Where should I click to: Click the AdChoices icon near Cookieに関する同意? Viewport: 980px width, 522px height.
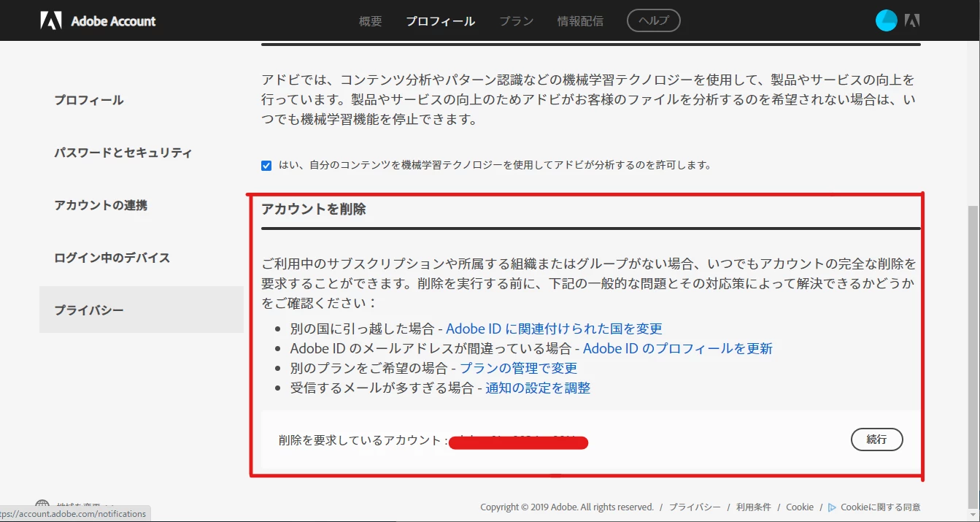point(833,507)
